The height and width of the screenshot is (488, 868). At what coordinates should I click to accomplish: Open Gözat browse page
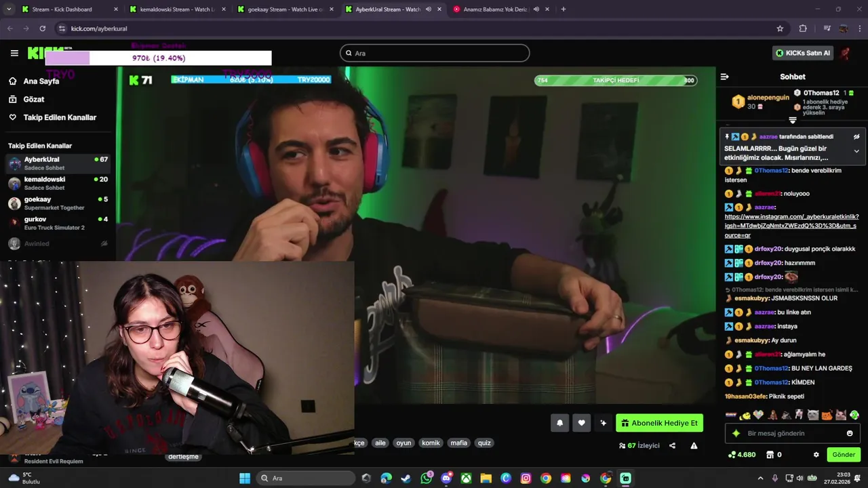pos(34,99)
